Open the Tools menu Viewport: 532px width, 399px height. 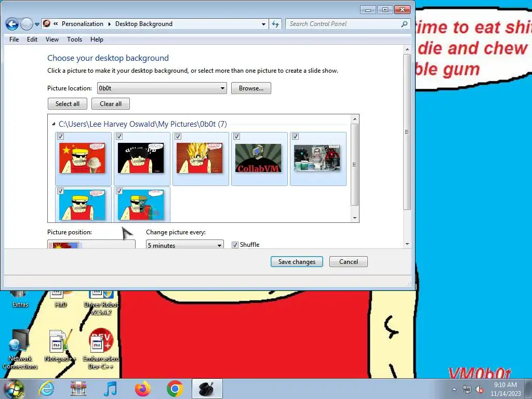(74, 39)
